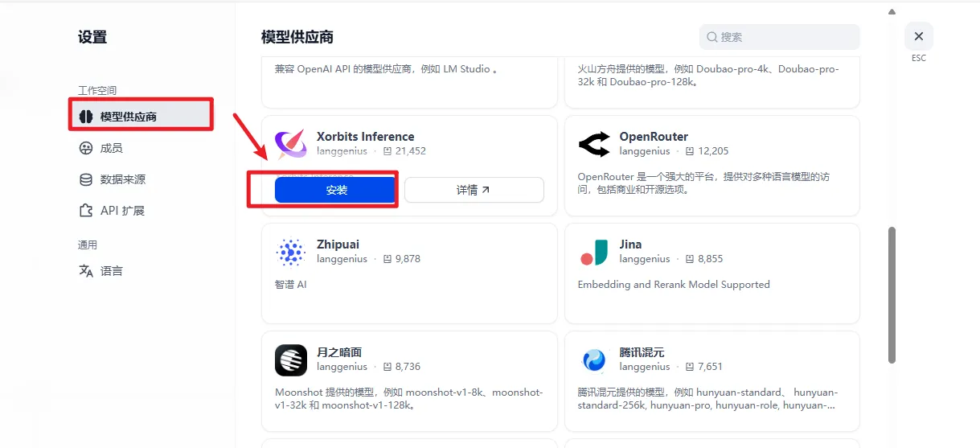Click the 月之暗面 Moonshot logo icon

tap(290, 360)
